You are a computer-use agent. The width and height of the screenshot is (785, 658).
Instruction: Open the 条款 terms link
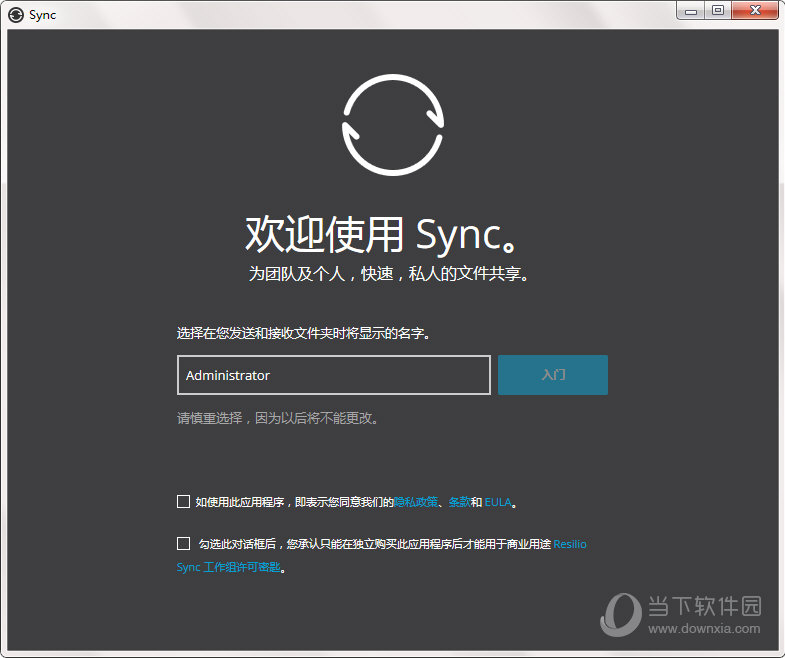[x=459, y=502]
